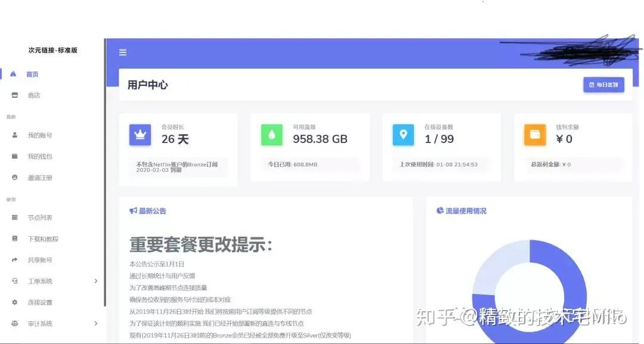Image resolution: width=644 pixels, height=344 pixels.
Task: Click the 次元链接-标准版 site title
Action: [x=53, y=50]
